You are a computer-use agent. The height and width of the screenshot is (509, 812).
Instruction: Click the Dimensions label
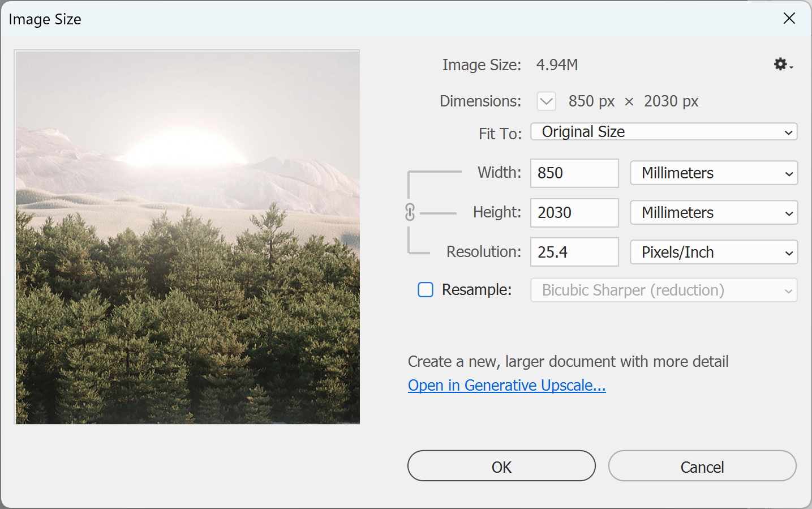pos(480,101)
